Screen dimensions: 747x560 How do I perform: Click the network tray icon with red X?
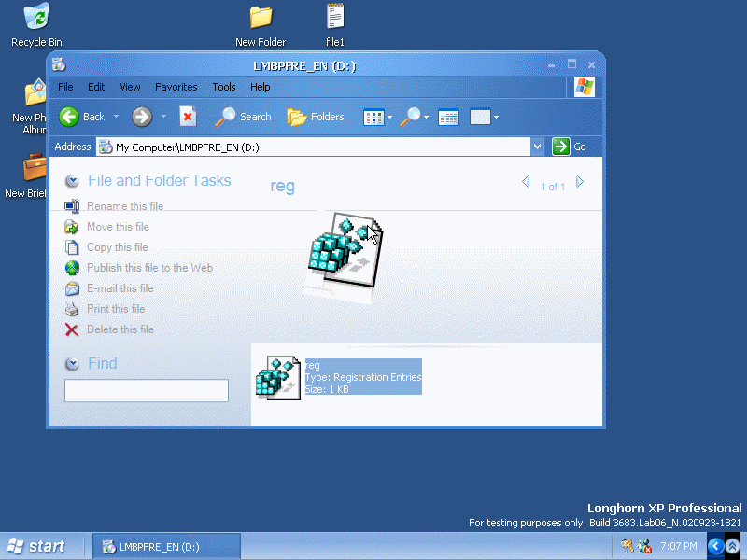(644, 546)
